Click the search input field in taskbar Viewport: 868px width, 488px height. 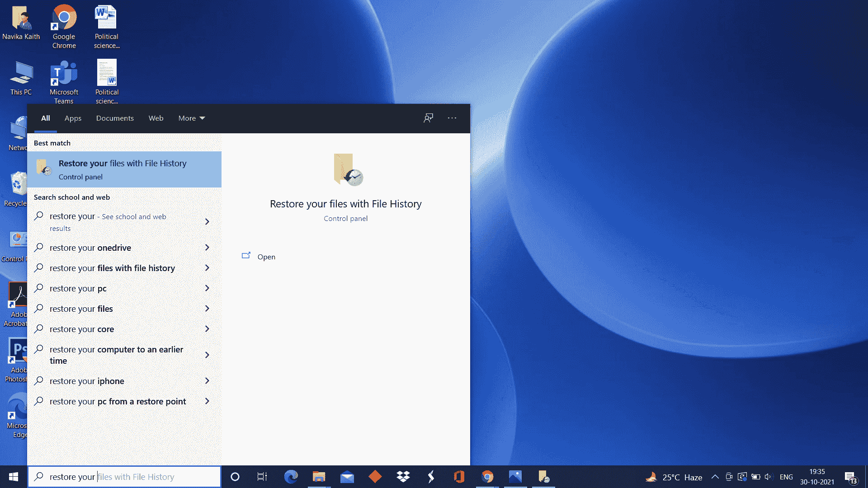[x=126, y=477]
